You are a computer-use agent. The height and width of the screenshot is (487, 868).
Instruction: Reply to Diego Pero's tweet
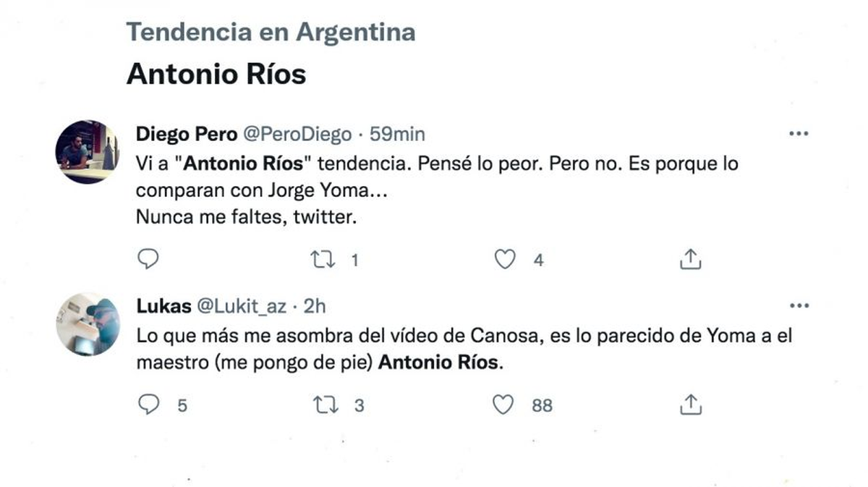148,259
